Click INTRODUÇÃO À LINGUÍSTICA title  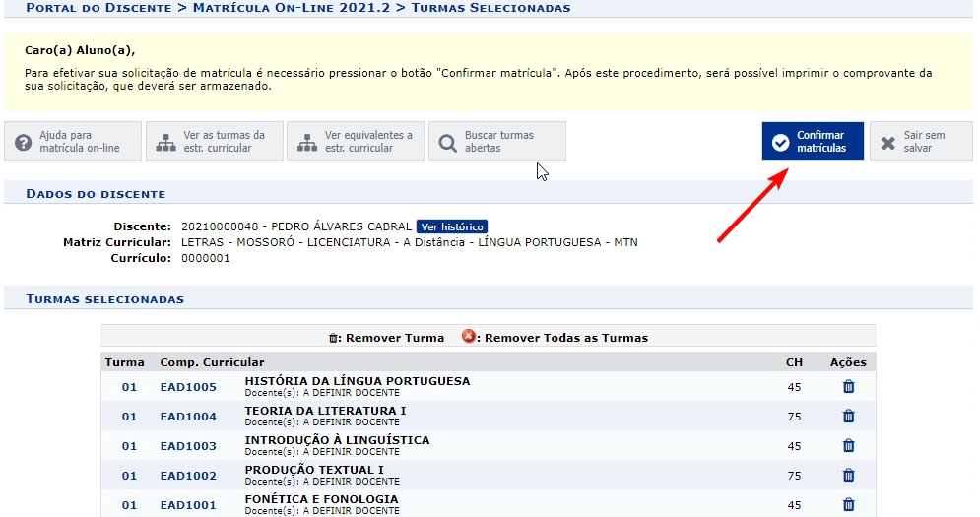tap(337, 440)
